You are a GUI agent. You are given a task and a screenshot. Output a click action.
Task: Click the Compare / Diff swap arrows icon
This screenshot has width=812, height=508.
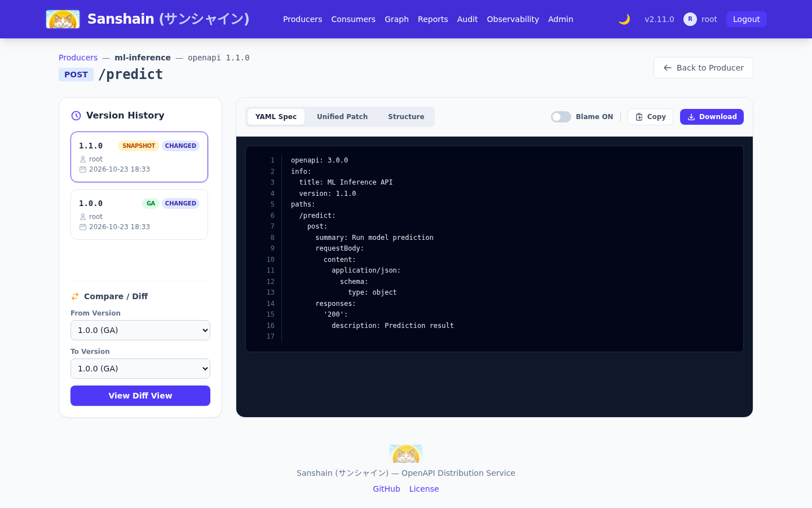(75, 296)
